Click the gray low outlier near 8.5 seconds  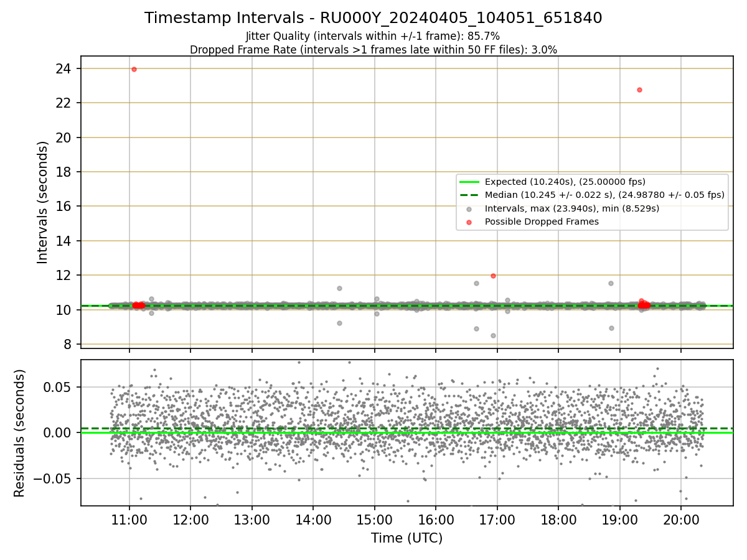pyautogui.click(x=493, y=335)
